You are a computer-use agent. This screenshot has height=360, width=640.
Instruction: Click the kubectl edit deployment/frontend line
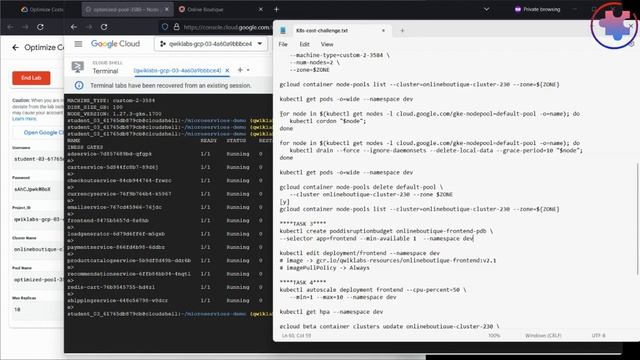coord(360,253)
